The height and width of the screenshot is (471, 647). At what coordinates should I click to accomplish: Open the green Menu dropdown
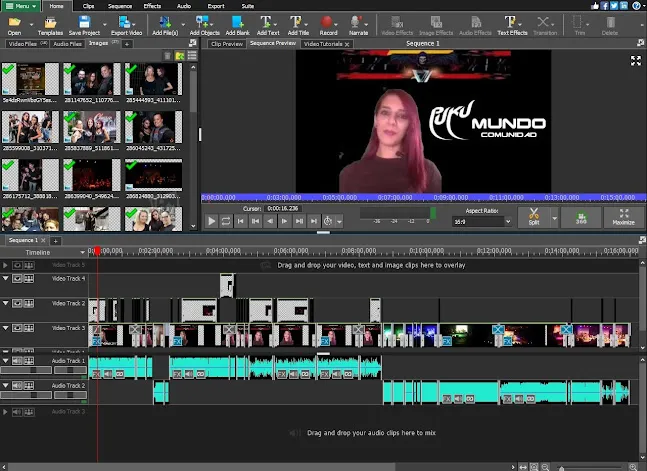[x=21, y=5]
